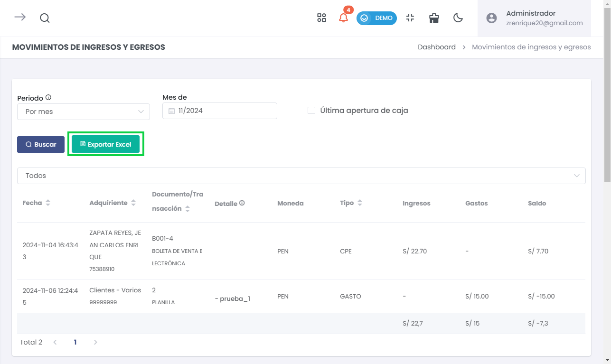
Task: Open the notifications bell icon
Action: [343, 18]
